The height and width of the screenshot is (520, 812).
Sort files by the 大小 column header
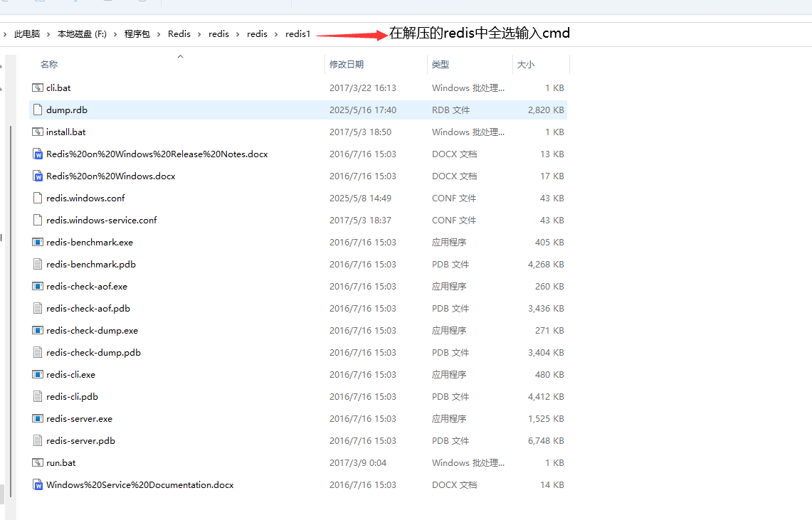click(526, 64)
